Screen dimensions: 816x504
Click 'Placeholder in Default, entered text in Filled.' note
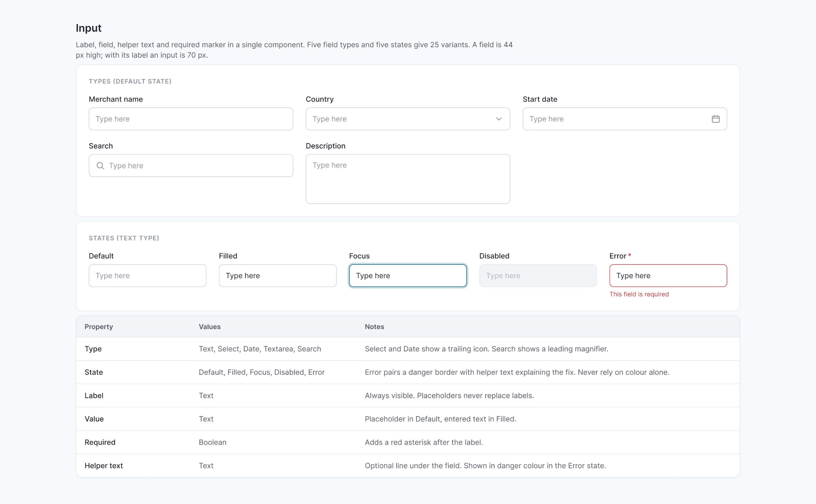(440, 419)
